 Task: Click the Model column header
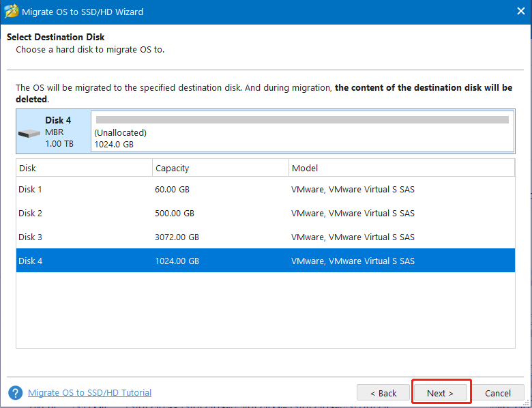(401, 168)
